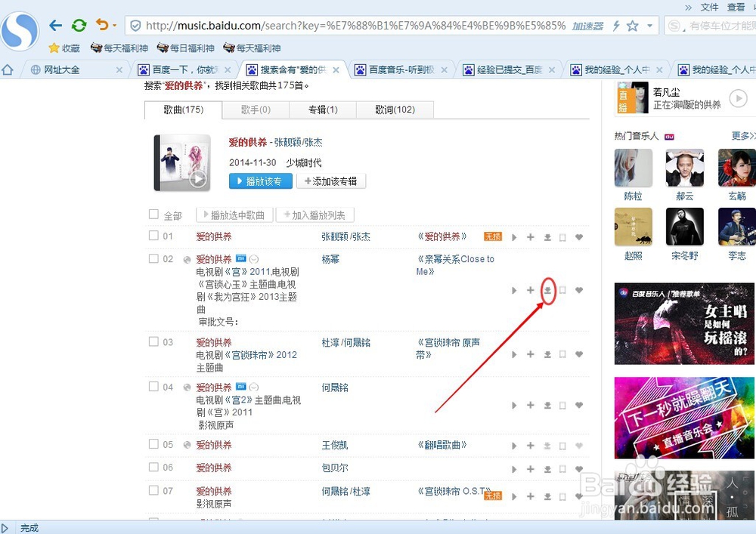Select the 歌手(0) results tab

[x=256, y=110]
